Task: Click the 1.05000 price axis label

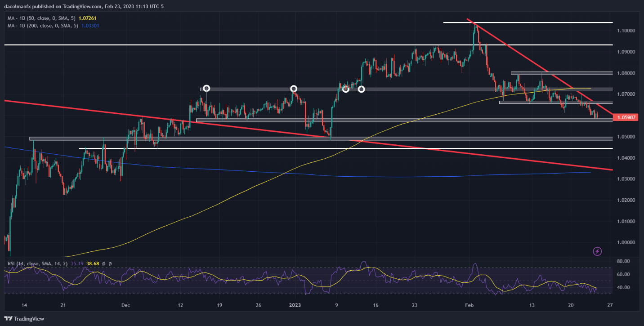Action: pos(626,137)
